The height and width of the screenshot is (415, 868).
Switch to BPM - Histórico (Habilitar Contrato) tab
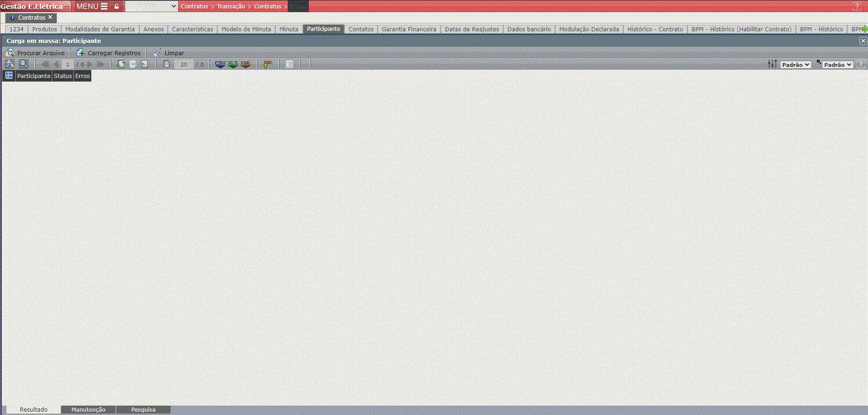pos(741,29)
